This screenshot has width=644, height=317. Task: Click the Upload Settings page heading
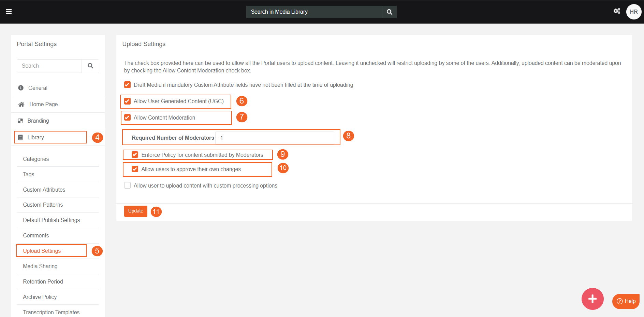pos(144,44)
